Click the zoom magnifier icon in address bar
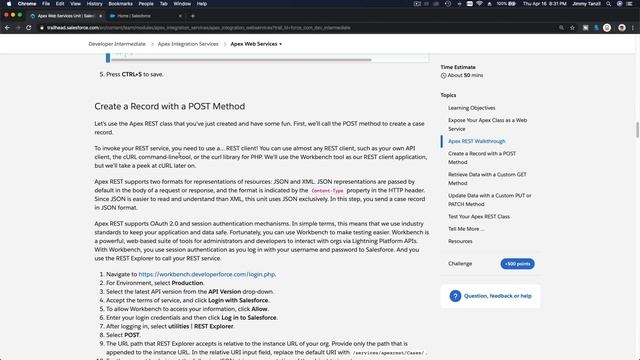 pyautogui.click(x=561, y=28)
